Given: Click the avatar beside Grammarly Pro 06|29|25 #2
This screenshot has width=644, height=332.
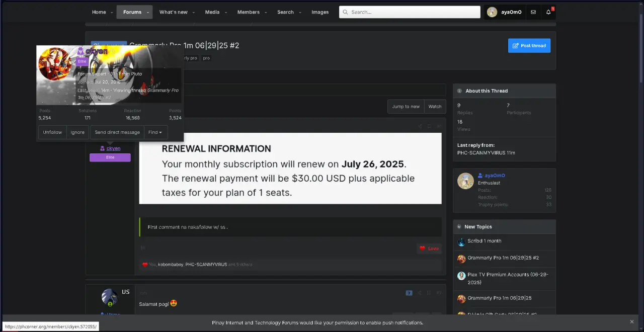Looking at the screenshot, I should click(x=461, y=259).
